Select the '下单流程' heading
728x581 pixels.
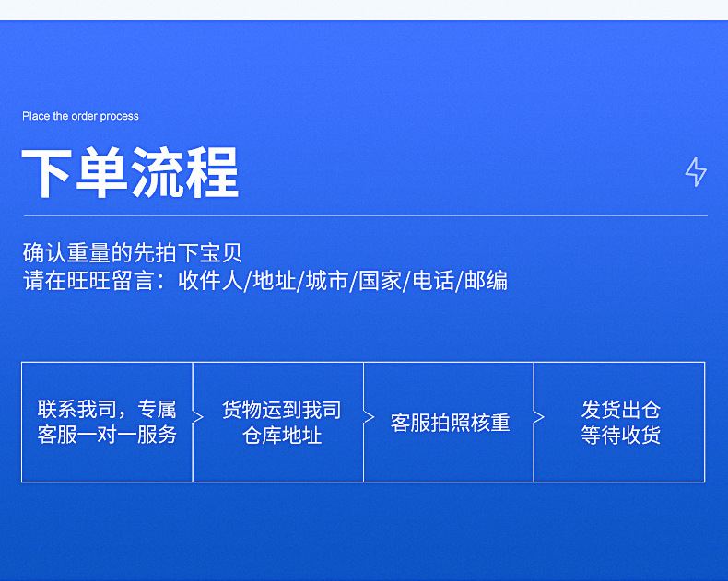(x=130, y=172)
